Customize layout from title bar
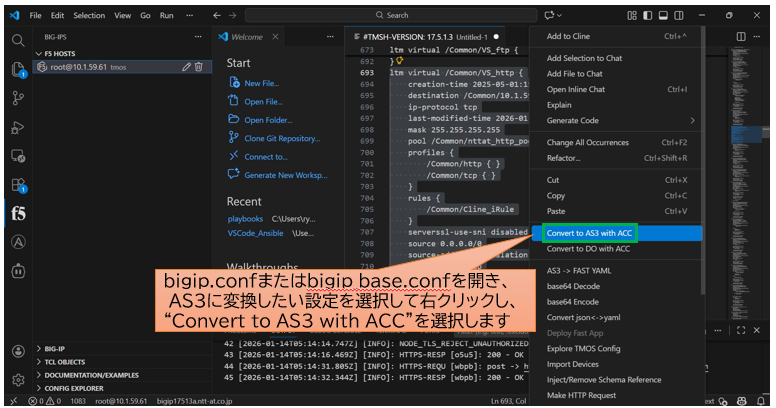The image size is (776, 408). pos(632,15)
